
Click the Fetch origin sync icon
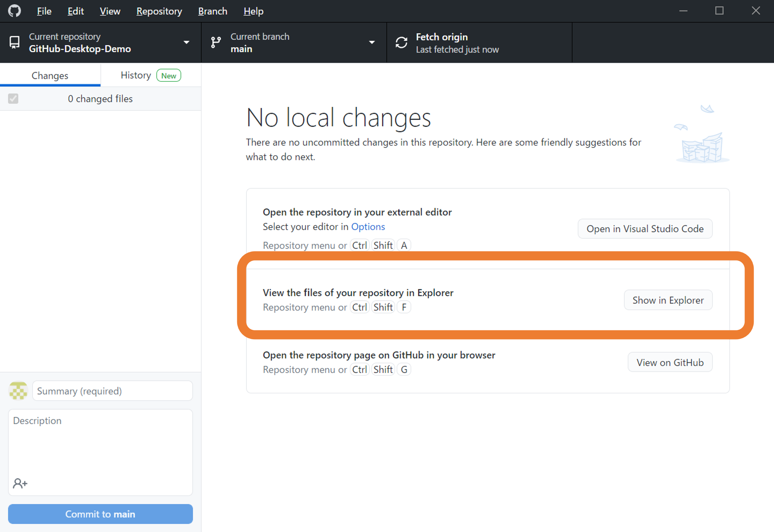coord(401,43)
